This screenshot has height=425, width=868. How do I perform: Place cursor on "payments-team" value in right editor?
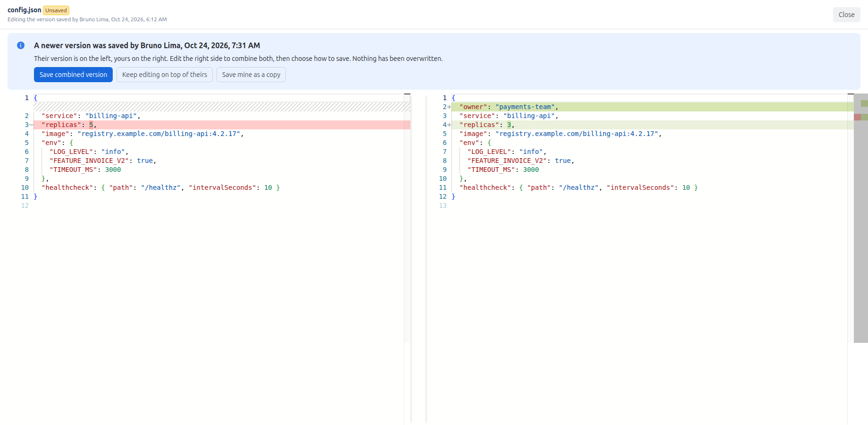(x=525, y=107)
